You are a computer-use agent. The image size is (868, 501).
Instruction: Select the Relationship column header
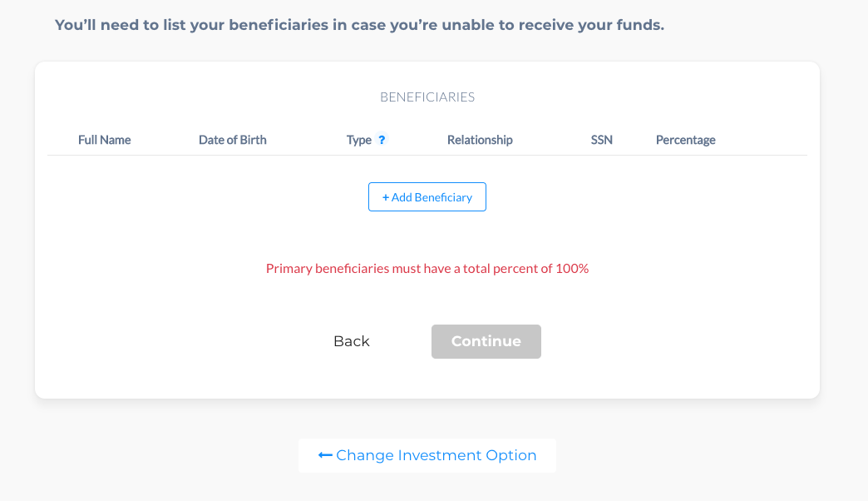coord(480,140)
